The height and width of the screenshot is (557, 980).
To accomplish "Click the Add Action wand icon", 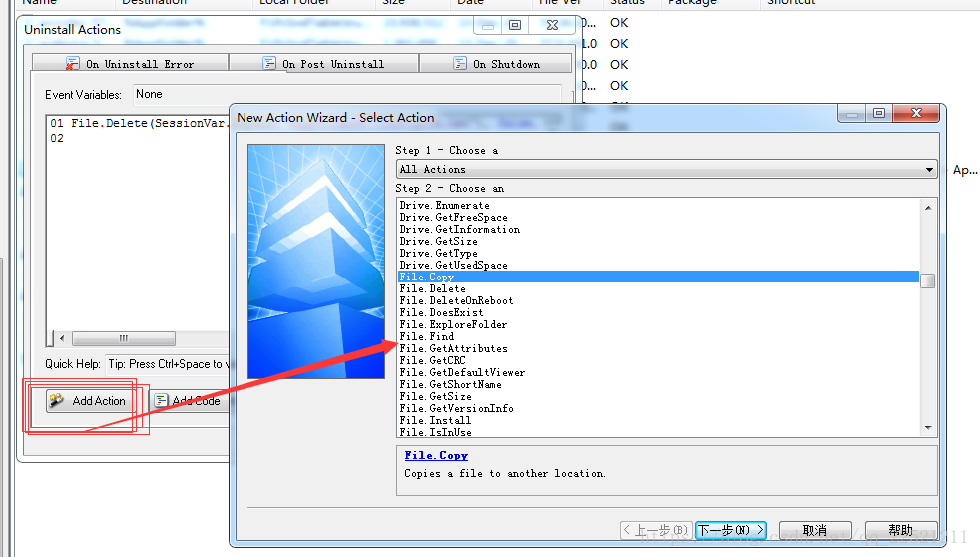I will coord(57,400).
